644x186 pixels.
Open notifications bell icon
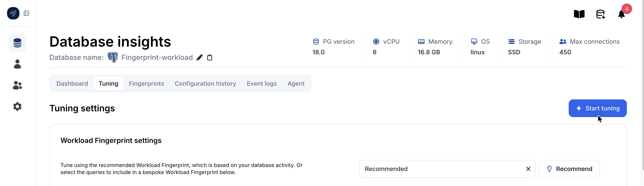coord(621,14)
